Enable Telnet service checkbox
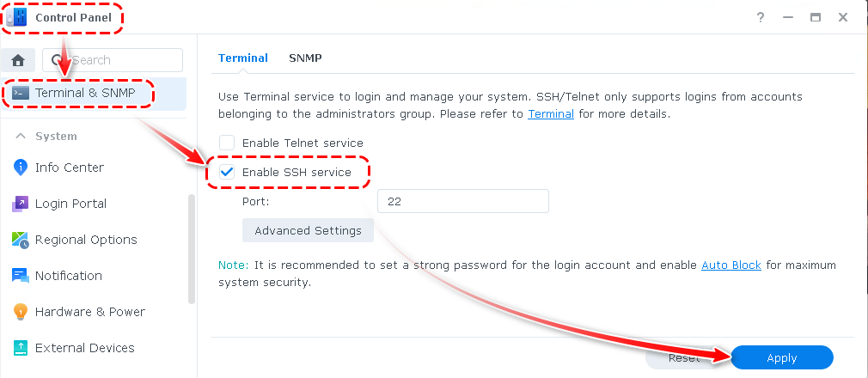 [227, 143]
